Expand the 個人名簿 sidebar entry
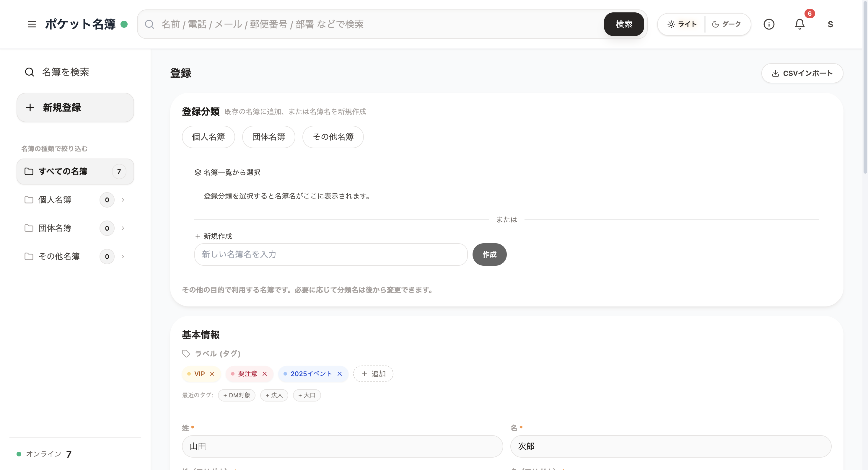Viewport: 868px width, 470px height. [123, 200]
